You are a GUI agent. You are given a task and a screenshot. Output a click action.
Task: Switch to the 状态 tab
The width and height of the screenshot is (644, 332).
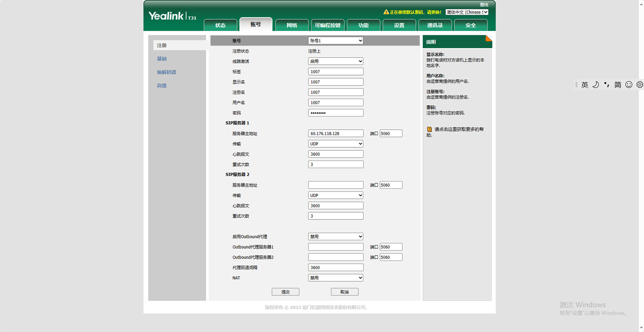[220, 25]
